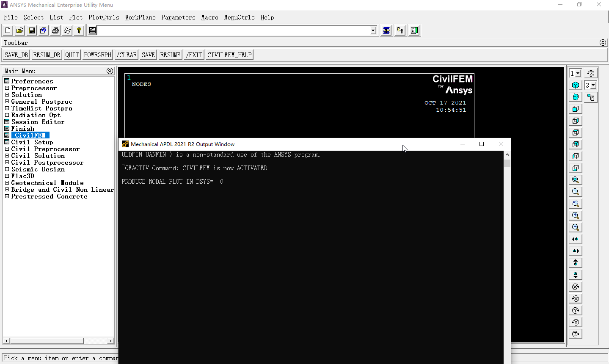
Task: Click Pan Model Left arrow icon
Action: click(x=576, y=239)
